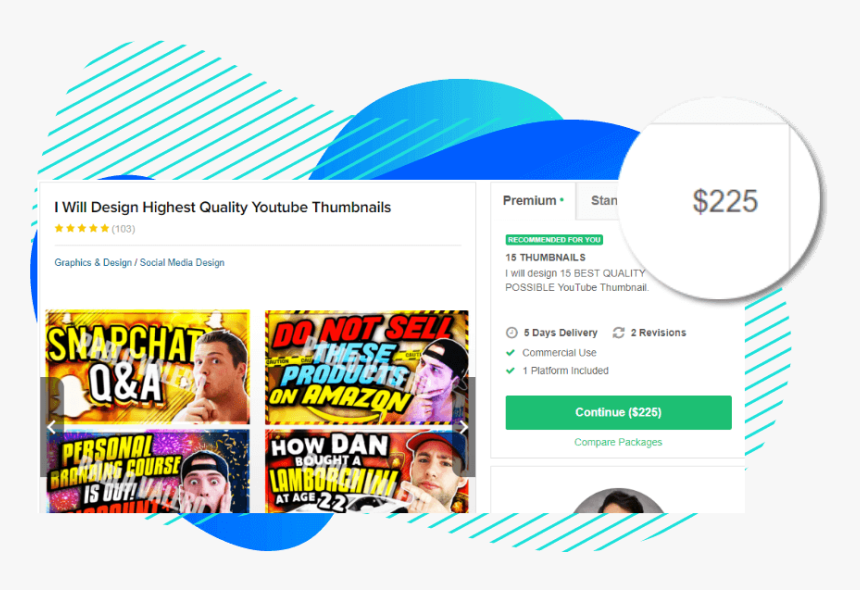Go to previous gallery image arrow

(x=52, y=427)
